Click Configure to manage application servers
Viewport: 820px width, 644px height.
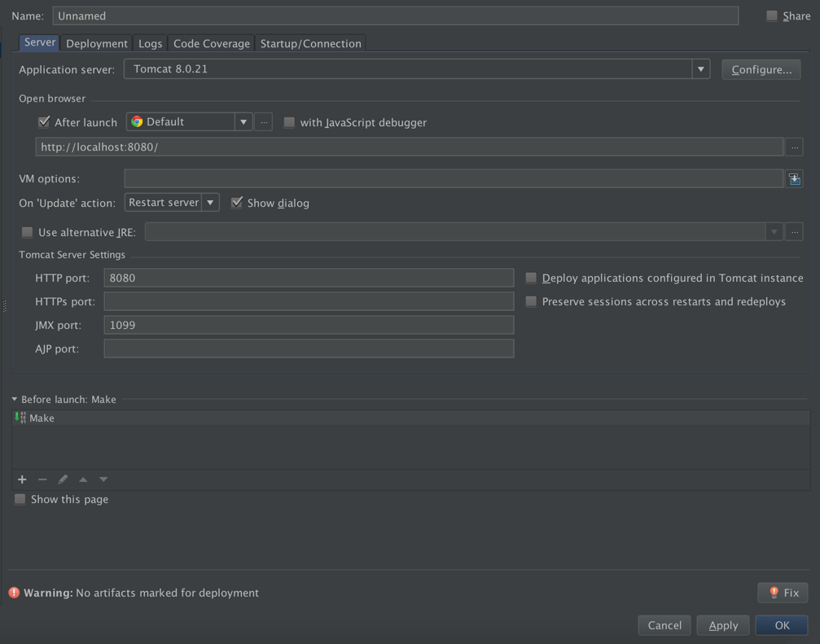tap(760, 69)
